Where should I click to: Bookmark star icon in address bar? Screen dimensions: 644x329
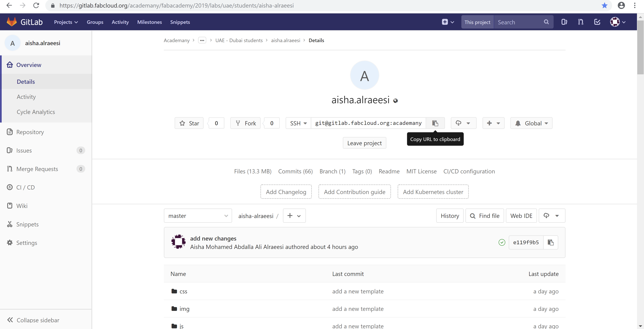coord(604,6)
